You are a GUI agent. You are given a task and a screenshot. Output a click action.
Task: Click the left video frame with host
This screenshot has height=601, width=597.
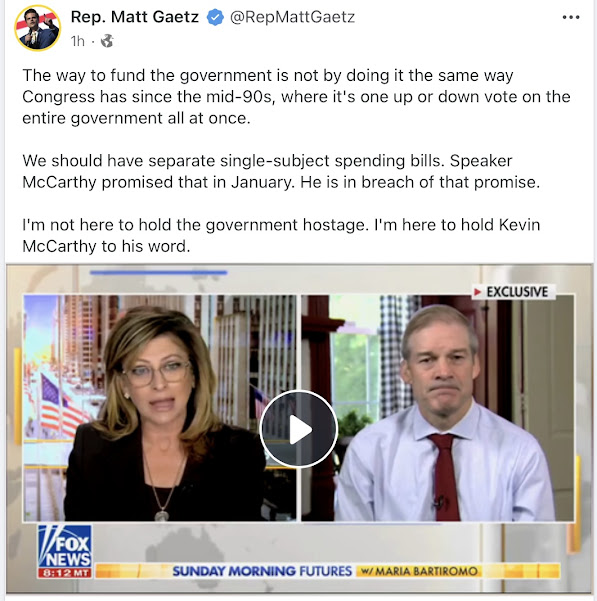point(160,408)
